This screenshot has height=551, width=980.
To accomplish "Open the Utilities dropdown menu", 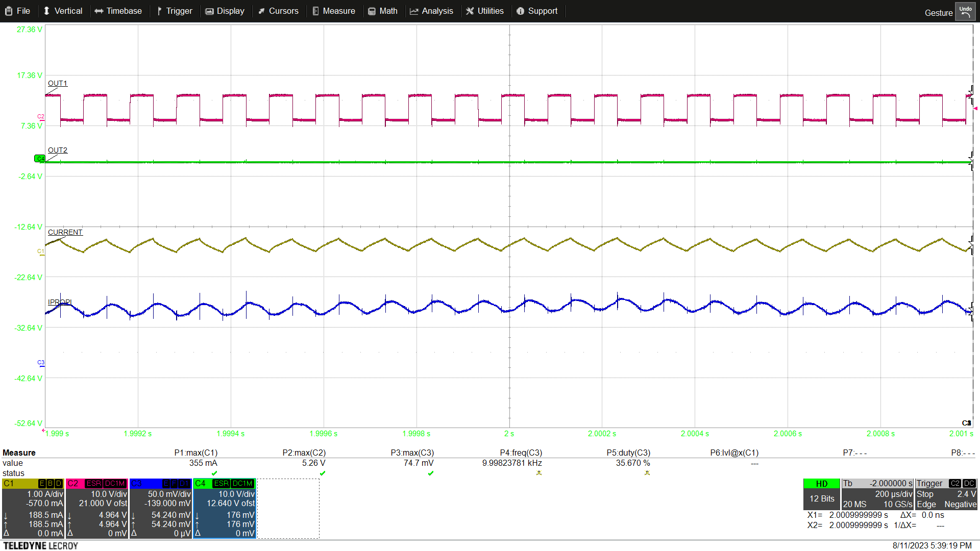I will 484,11.
